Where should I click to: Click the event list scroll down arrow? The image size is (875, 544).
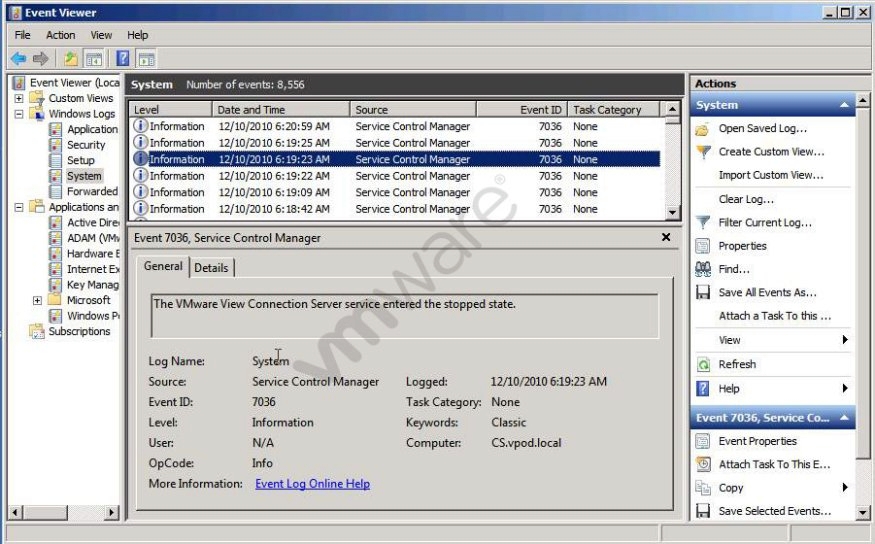coord(672,212)
